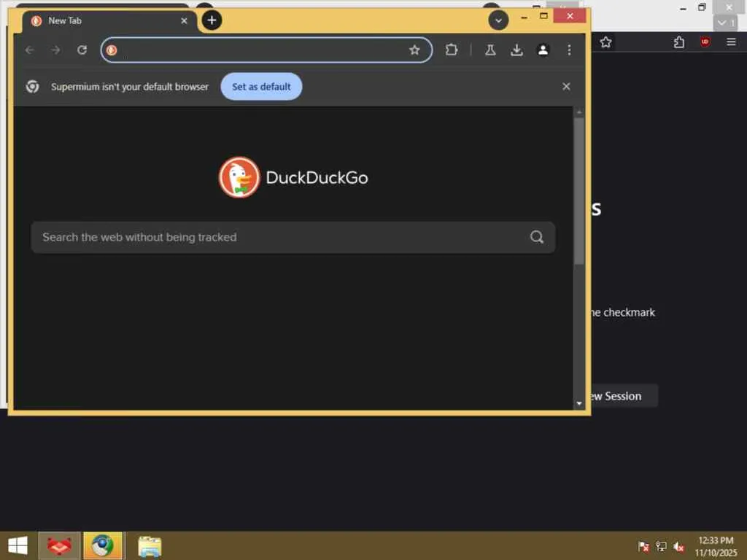Viewport: 747px width, 560px height.
Task: Open File Explorer from the taskbar
Action: [150, 546]
